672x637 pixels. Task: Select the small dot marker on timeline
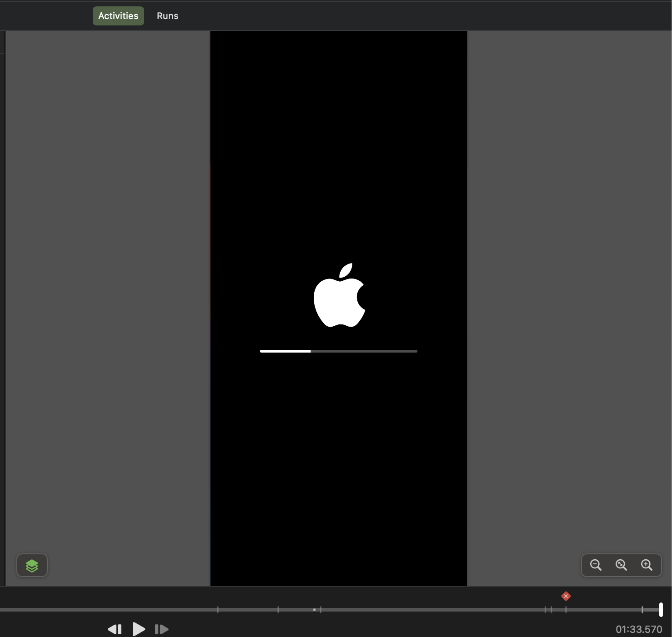pyautogui.click(x=314, y=610)
